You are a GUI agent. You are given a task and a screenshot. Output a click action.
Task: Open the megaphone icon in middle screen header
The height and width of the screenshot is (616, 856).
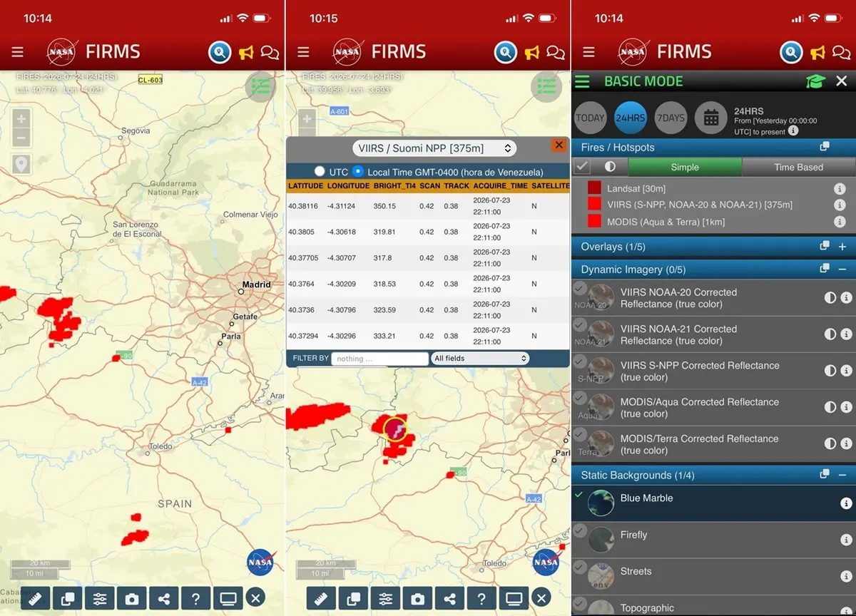(x=531, y=53)
